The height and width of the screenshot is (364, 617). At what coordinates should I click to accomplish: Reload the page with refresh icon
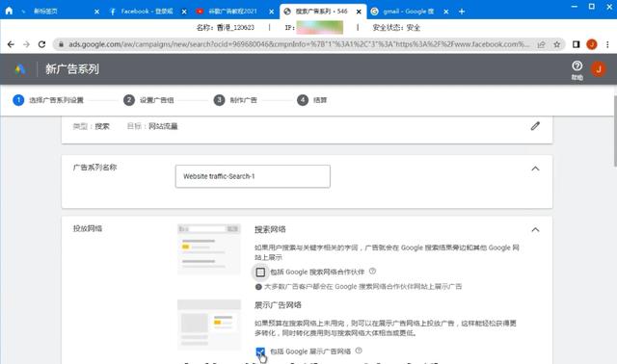pos(41,44)
